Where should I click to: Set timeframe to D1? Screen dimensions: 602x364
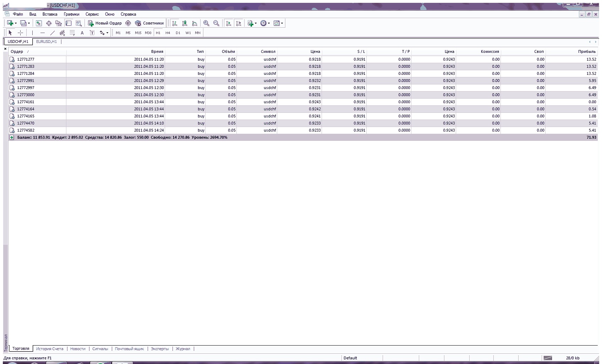click(178, 33)
